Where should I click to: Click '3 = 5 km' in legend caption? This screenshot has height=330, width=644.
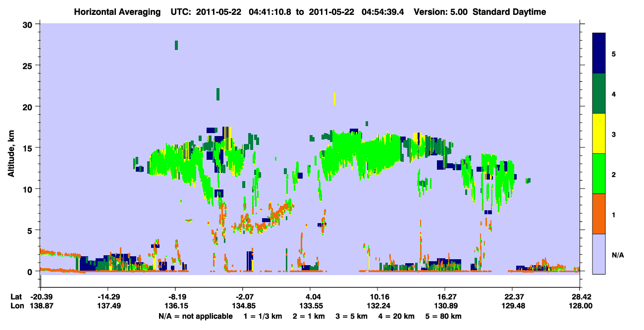(352, 316)
